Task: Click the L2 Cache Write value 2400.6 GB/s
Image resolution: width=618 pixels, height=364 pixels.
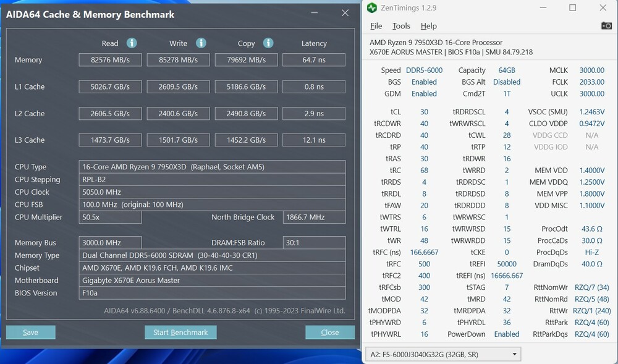Action: [x=178, y=114]
